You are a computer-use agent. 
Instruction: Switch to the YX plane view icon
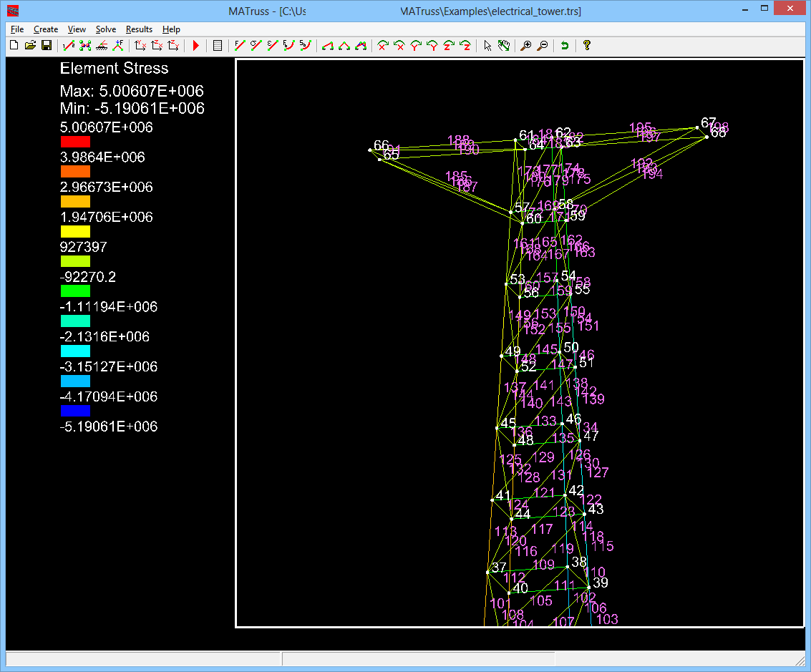[x=140, y=46]
